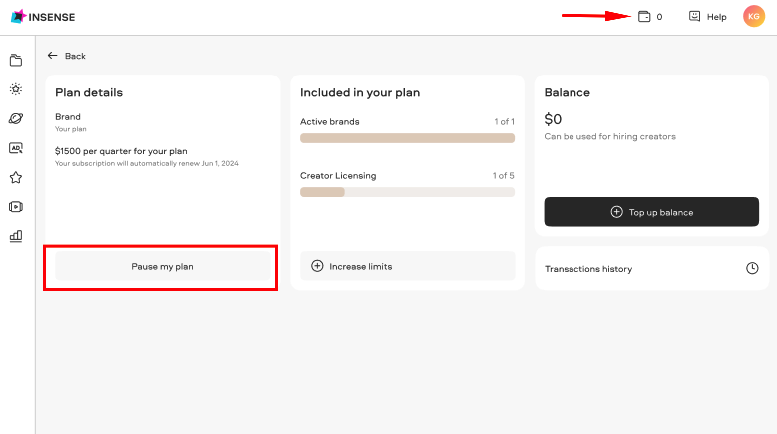Click the clock icon beside Transactions history
Viewport: 777px width, 434px height.
(x=752, y=268)
